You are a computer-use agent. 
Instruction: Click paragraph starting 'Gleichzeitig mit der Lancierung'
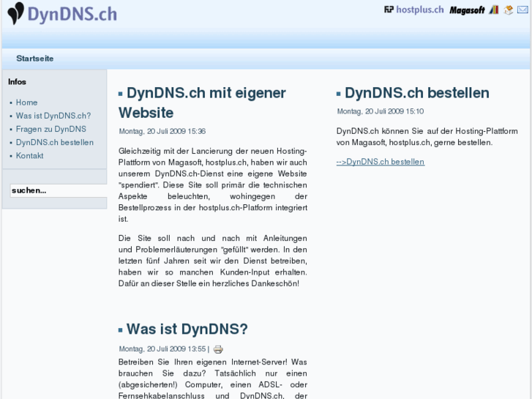(213, 184)
